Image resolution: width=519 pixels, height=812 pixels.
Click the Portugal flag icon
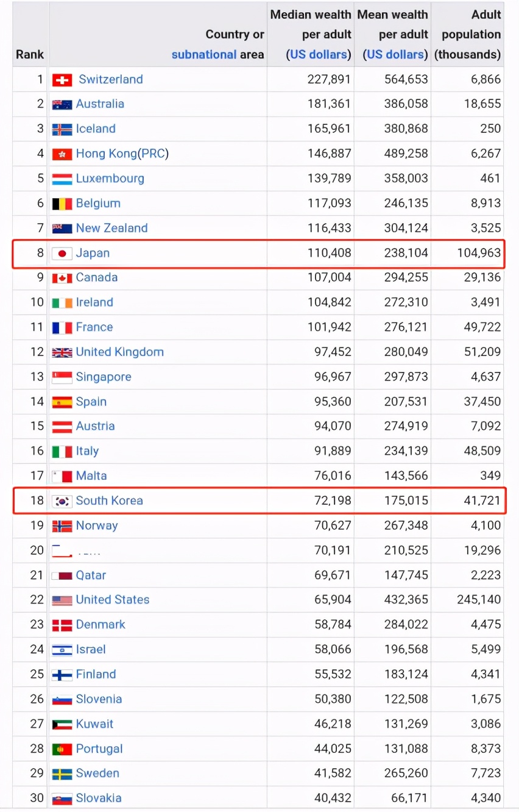[62, 749]
